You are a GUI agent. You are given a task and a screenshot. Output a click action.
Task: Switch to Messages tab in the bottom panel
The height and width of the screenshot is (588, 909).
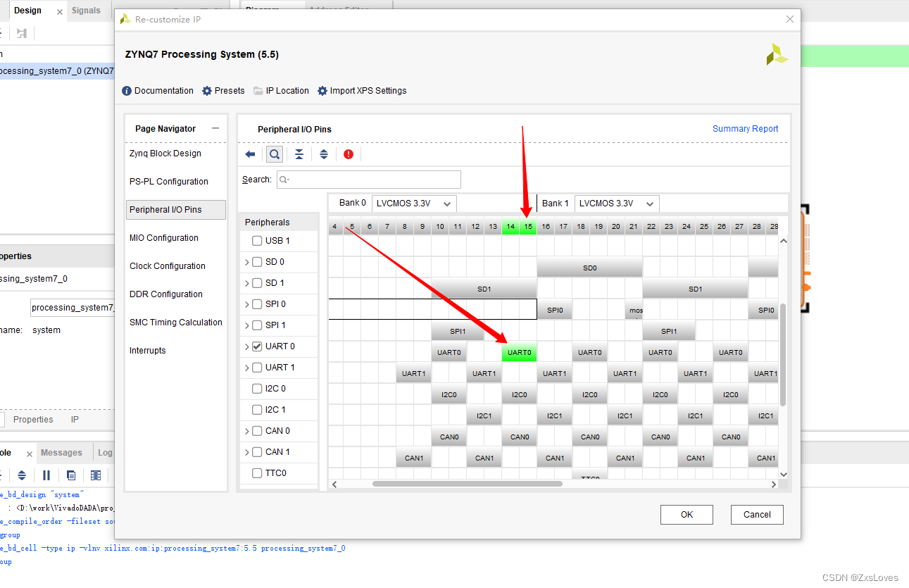click(x=61, y=453)
